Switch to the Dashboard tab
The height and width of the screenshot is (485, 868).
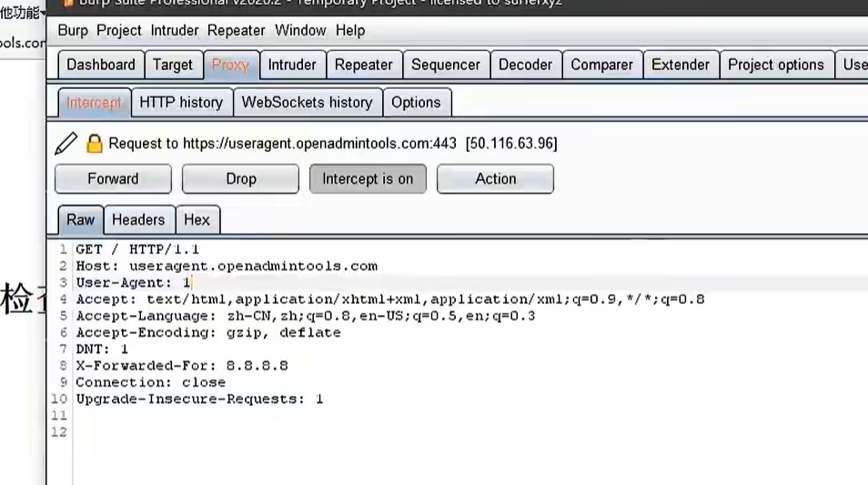pyautogui.click(x=101, y=65)
